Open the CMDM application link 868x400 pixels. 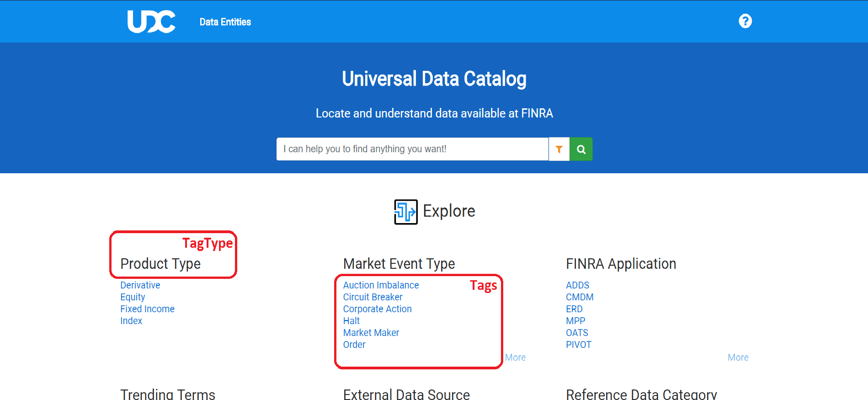pyautogui.click(x=580, y=297)
